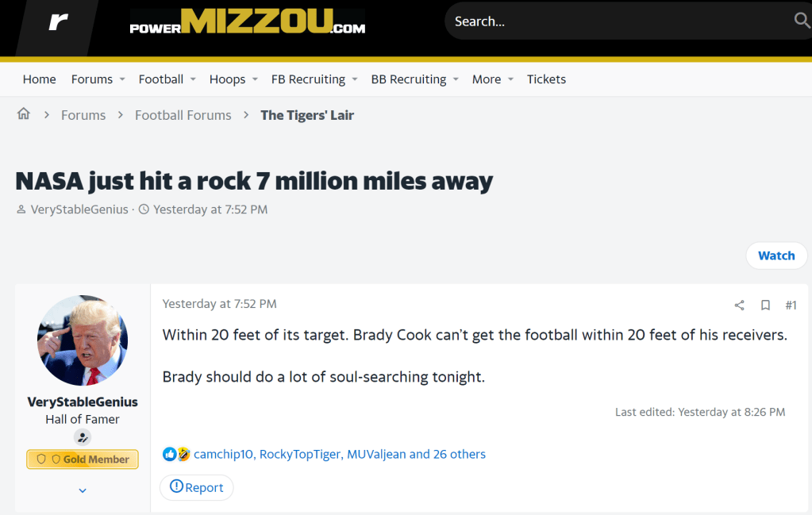Open the More menu dropdown

(493, 79)
